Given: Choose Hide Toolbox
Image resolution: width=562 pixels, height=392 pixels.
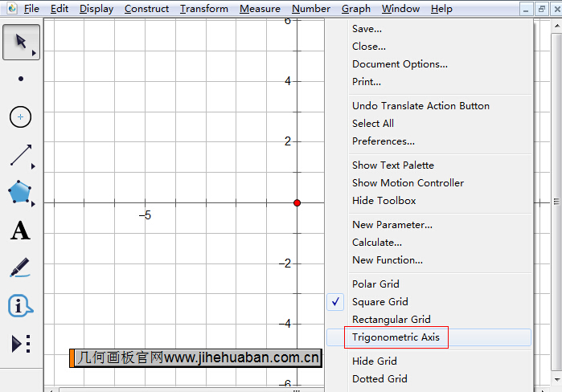Looking at the screenshot, I should point(429,201).
